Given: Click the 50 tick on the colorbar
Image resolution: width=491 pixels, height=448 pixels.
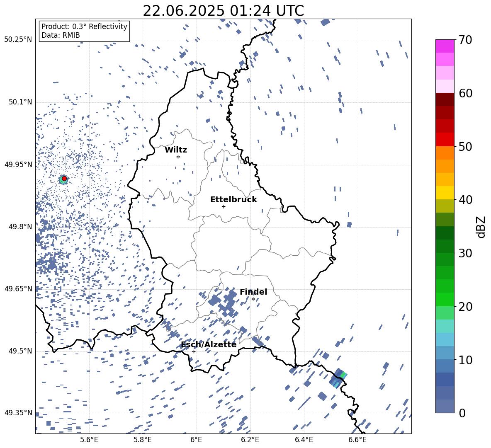Looking at the screenshot, I should click(x=465, y=147).
